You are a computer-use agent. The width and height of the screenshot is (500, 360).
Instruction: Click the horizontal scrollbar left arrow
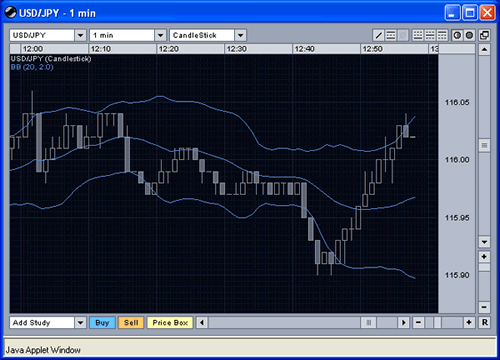tap(202, 323)
